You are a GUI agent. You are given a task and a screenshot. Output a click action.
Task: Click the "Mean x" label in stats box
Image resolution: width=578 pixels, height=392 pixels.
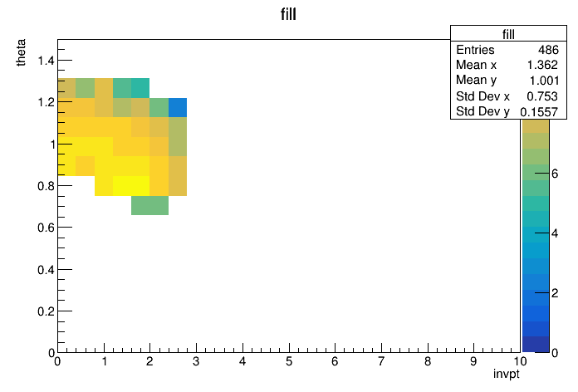pyautogui.click(x=476, y=65)
